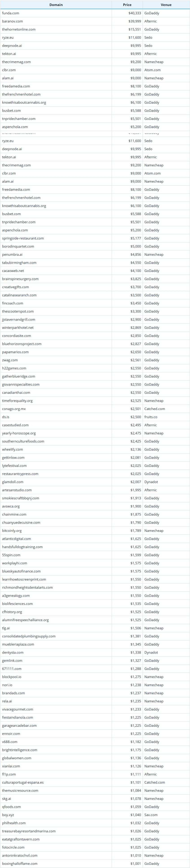
Task: Open the alumnifreespeechalliance.org entry
Action: [x=25, y=620]
